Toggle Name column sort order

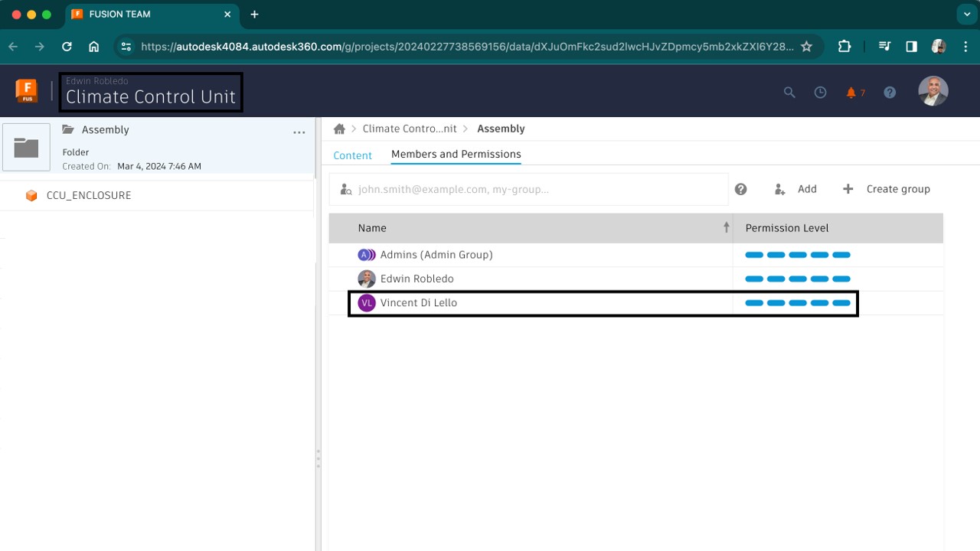(724, 227)
